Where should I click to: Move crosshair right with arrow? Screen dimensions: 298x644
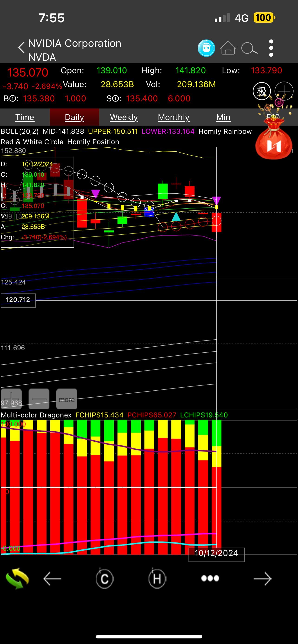click(262, 578)
